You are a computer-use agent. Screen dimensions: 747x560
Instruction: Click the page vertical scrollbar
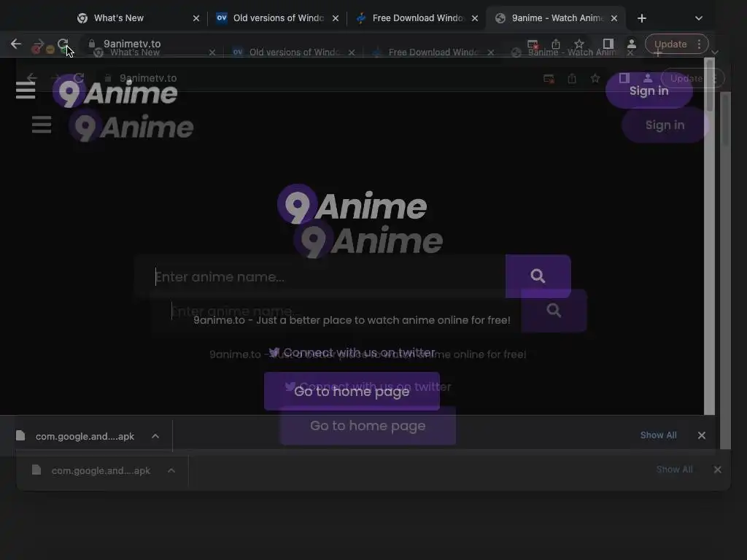(x=709, y=236)
